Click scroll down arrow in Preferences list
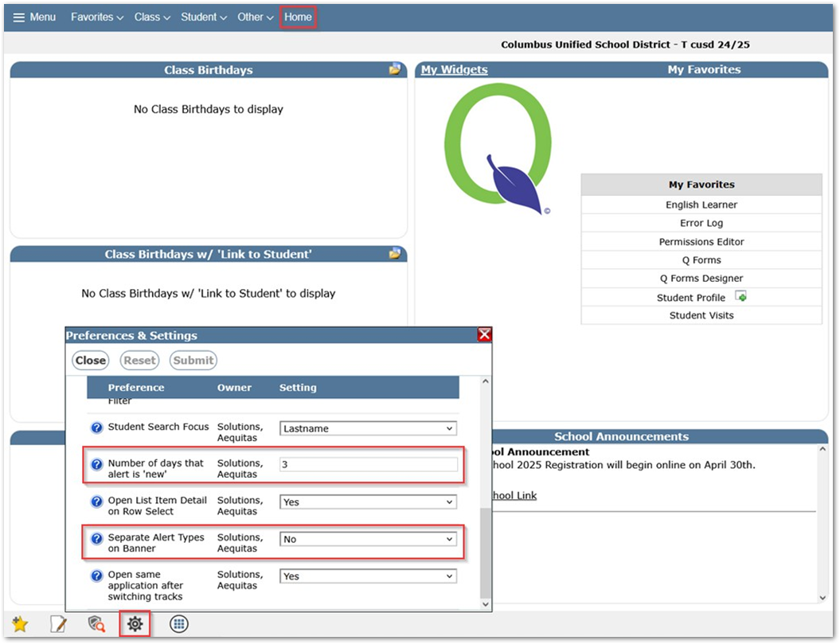 486,604
